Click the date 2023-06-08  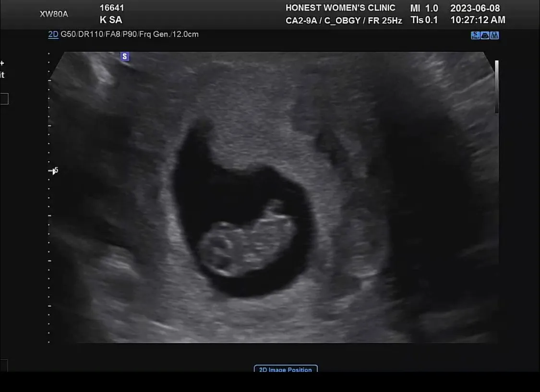(x=475, y=8)
